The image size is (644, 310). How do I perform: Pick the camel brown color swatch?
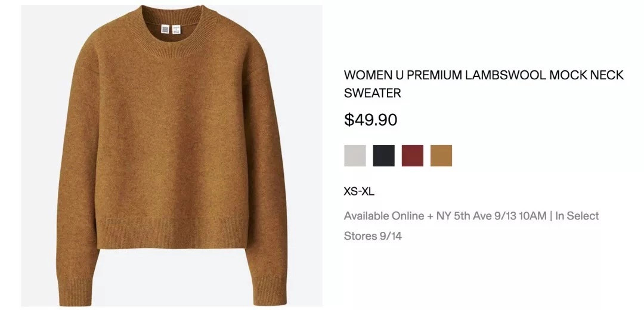[441, 156]
